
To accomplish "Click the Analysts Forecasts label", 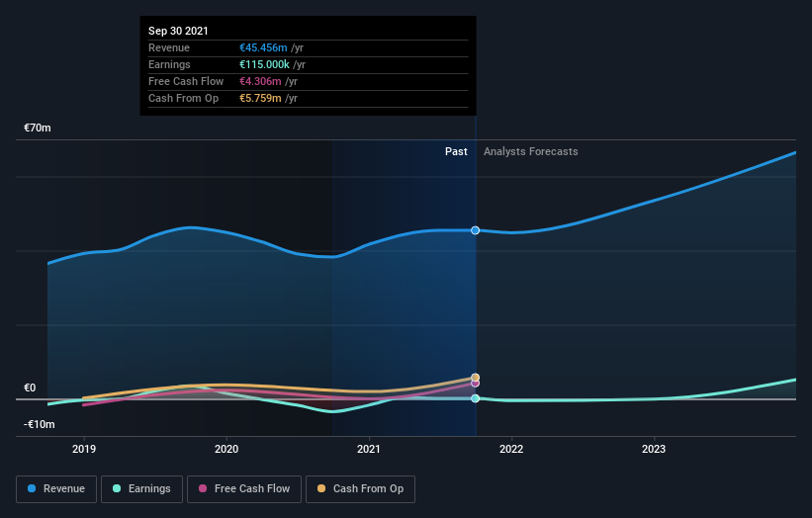I will click(531, 151).
